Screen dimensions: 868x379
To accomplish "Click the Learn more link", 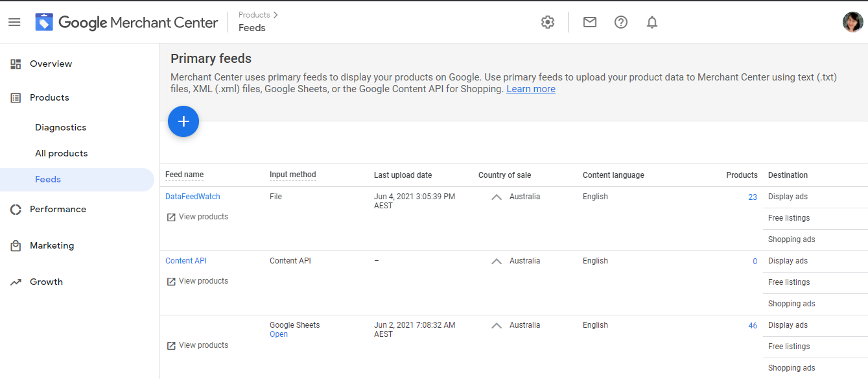I will pyautogui.click(x=531, y=89).
